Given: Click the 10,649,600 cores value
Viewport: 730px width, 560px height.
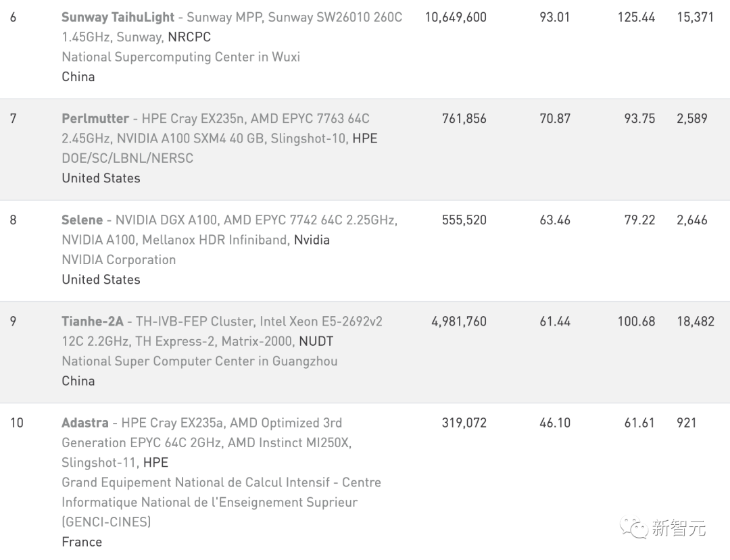Looking at the screenshot, I should 455,18.
